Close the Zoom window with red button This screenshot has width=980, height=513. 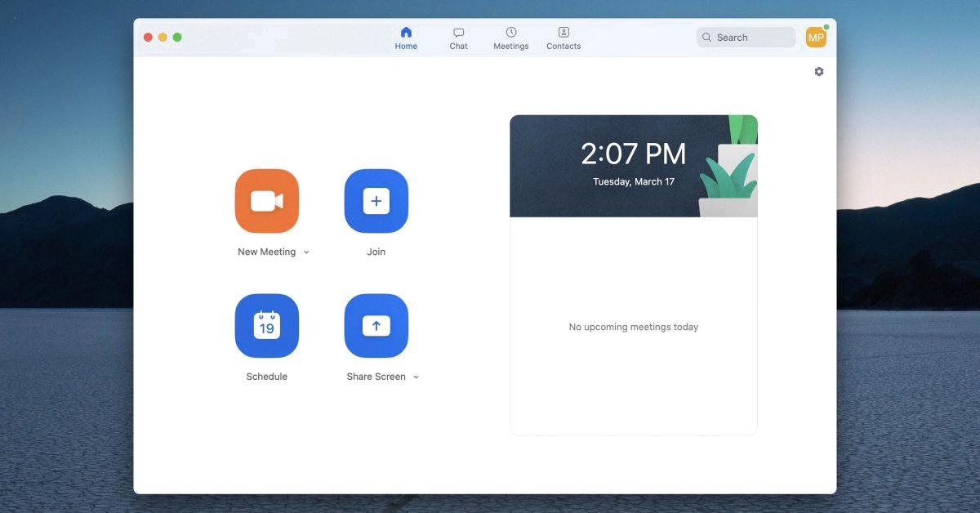point(149,38)
